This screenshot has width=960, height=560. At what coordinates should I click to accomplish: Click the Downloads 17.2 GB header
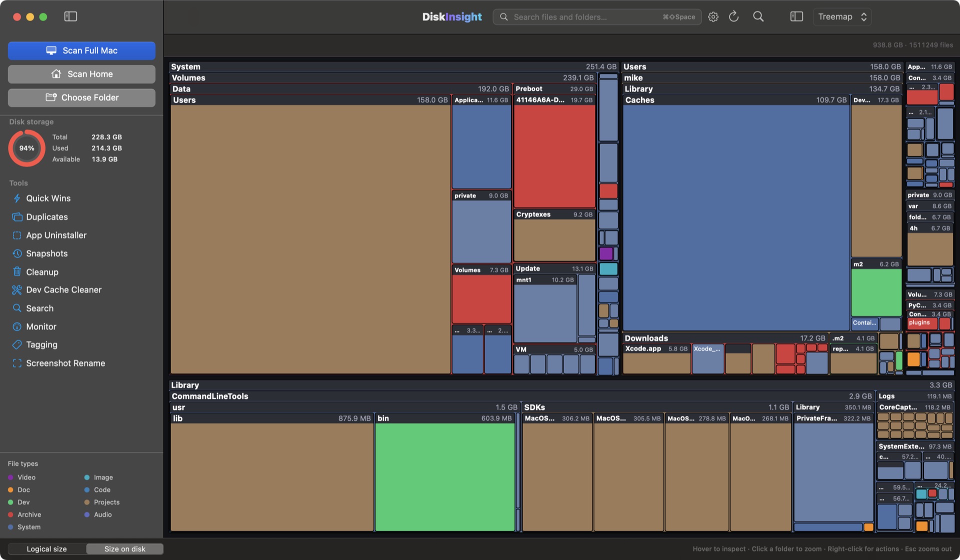(725, 338)
